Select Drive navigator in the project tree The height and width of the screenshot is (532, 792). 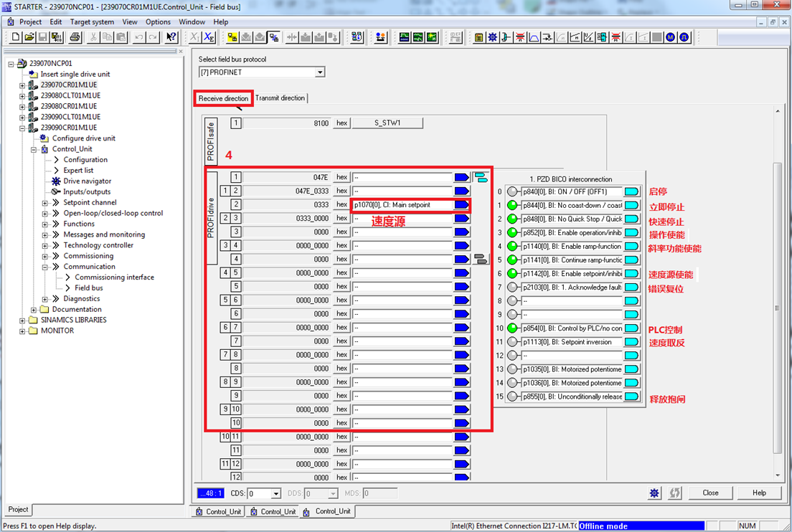(x=87, y=181)
